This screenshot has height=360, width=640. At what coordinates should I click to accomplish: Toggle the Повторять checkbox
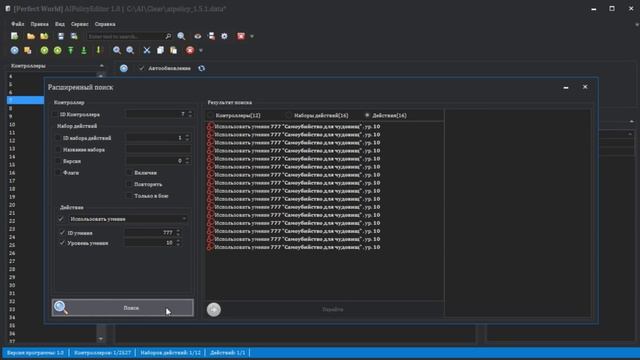tap(129, 184)
